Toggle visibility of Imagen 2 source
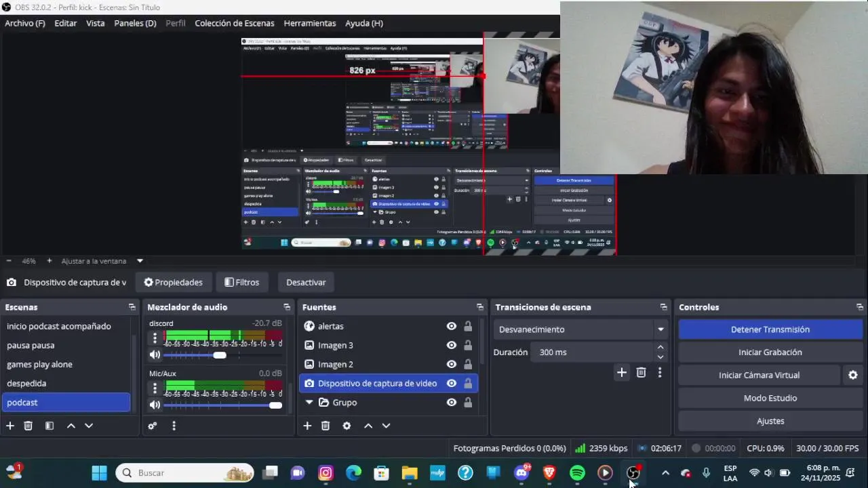 [451, 364]
